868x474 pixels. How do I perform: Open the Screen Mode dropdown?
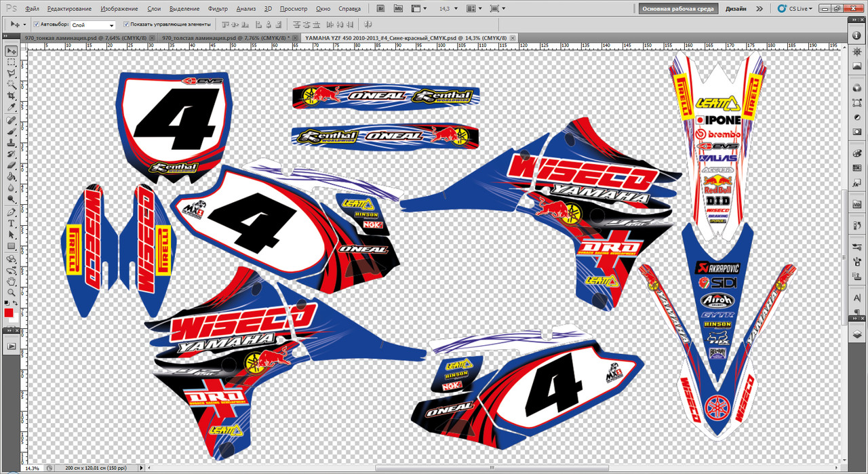point(496,9)
